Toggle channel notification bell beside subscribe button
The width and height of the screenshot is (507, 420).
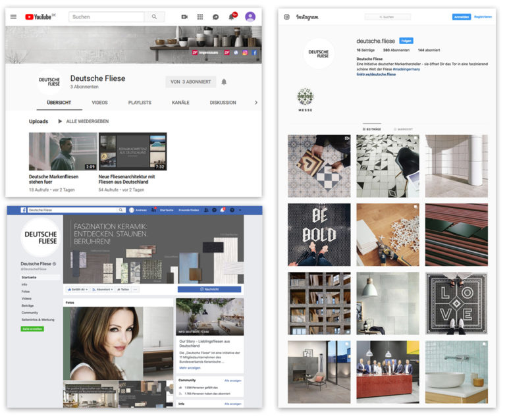point(224,82)
